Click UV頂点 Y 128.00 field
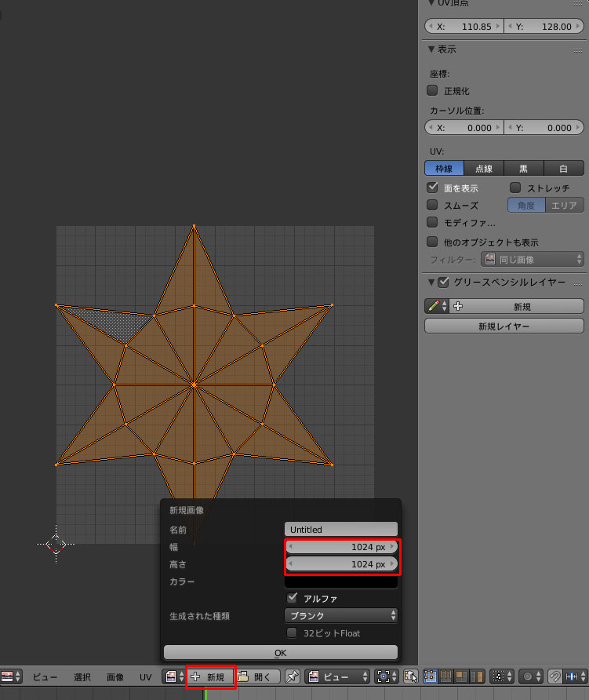This screenshot has height=700, width=589. [x=544, y=27]
